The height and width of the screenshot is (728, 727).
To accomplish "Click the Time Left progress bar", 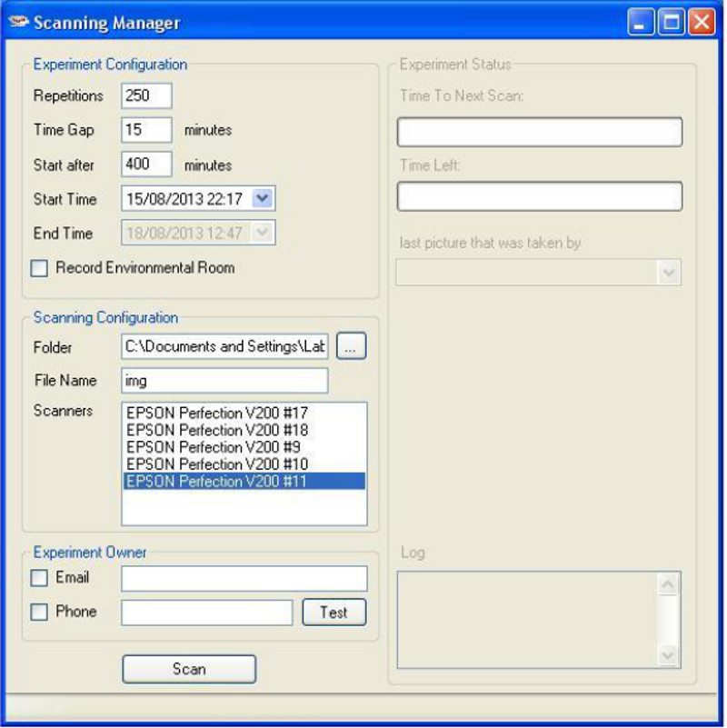I will coord(540,196).
